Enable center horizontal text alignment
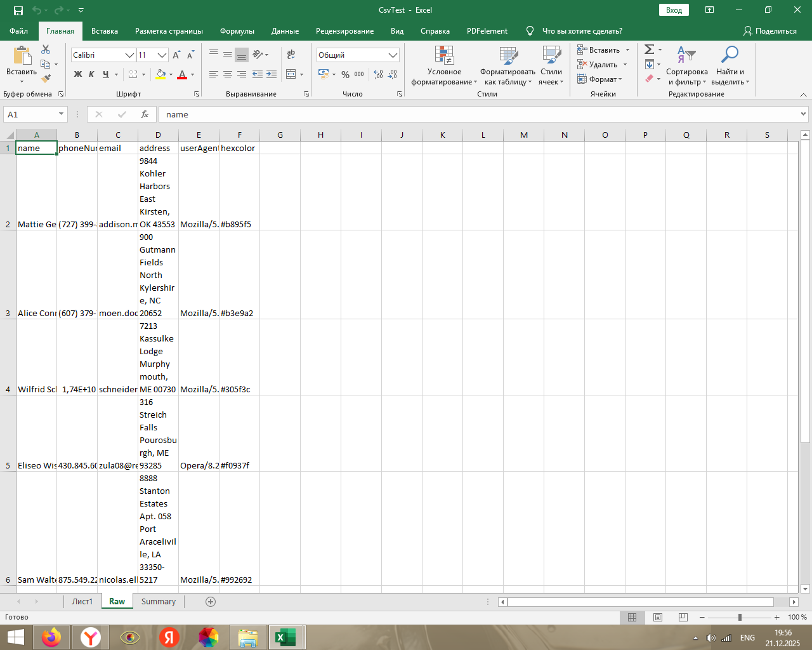The height and width of the screenshot is (650, 812). click(x=228, y=74)
